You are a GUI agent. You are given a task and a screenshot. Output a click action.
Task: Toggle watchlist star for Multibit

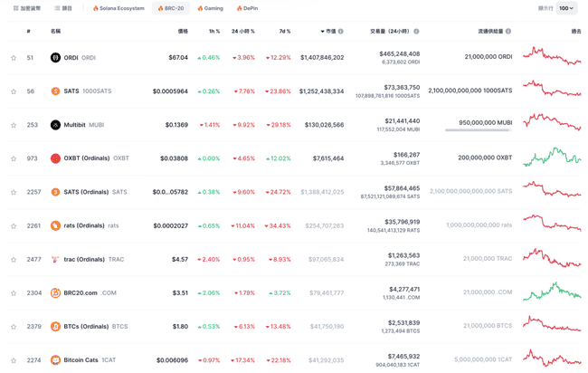(x=14, y=125)
